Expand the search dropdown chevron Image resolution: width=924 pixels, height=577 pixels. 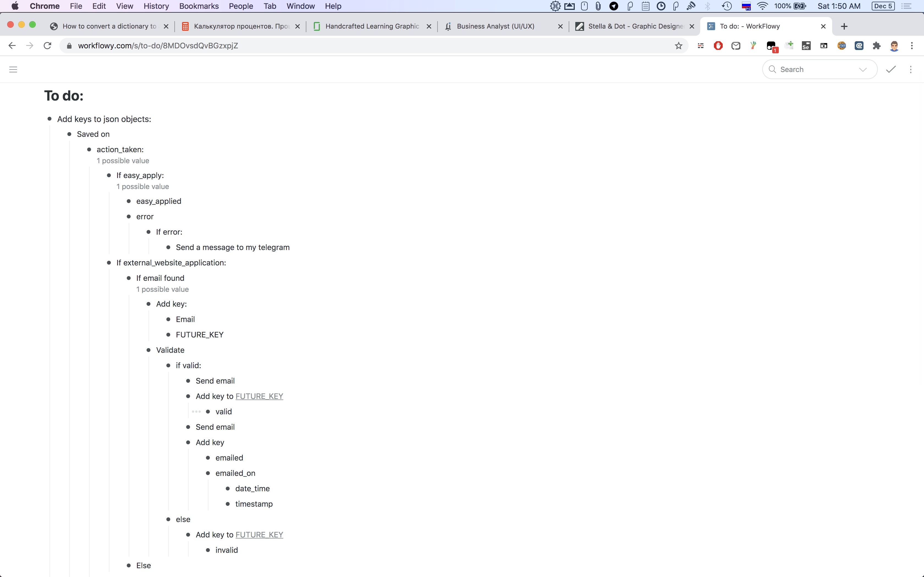coord(862,70)
